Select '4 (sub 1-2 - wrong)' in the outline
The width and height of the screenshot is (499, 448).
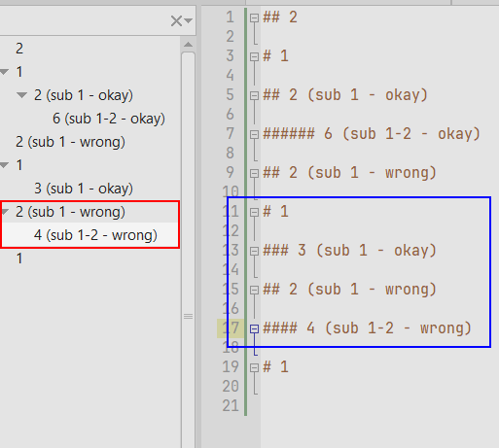(x=95, y=235)
